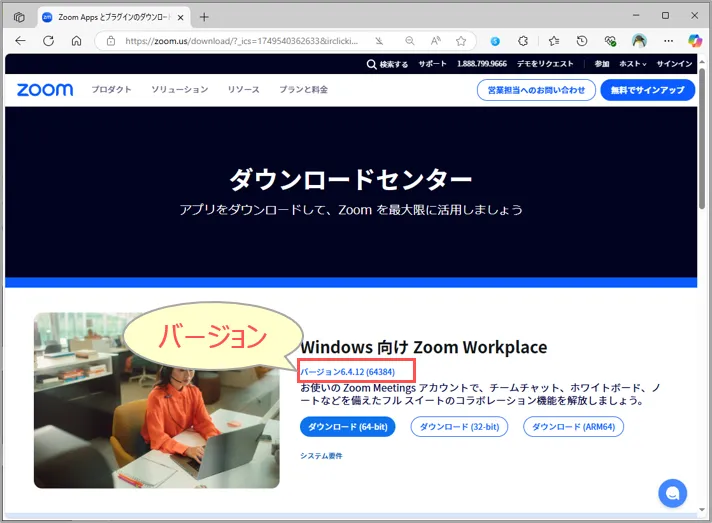Image resolution: width=712 pixels, height=523 pixels.
Task: Select the Zoom Apps download tab
Action: pos(113,17)
